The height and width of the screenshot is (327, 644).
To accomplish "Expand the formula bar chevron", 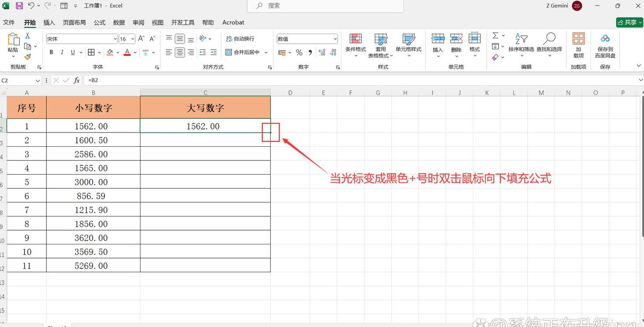I will 640,80.
